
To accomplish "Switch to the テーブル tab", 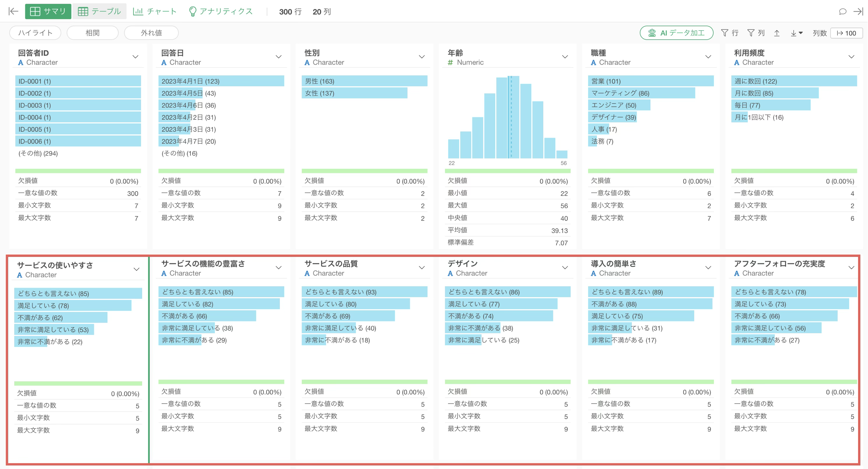I will point(99,11).
